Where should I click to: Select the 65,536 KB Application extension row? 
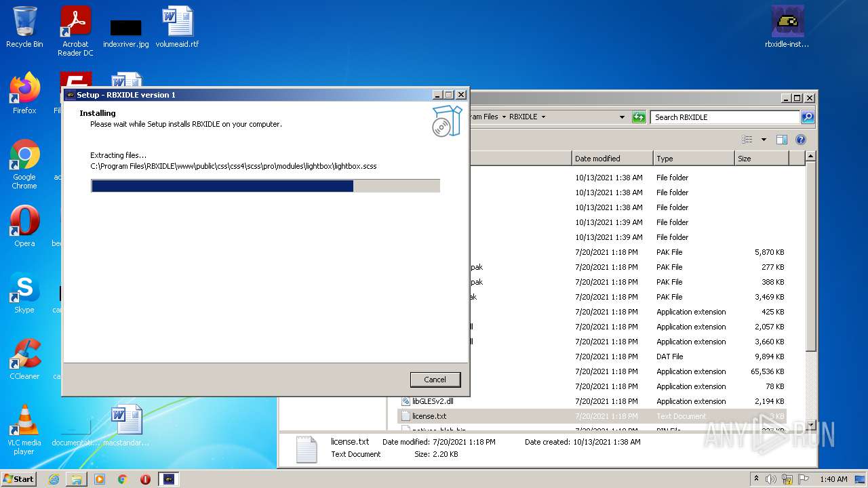pos(627,371)
